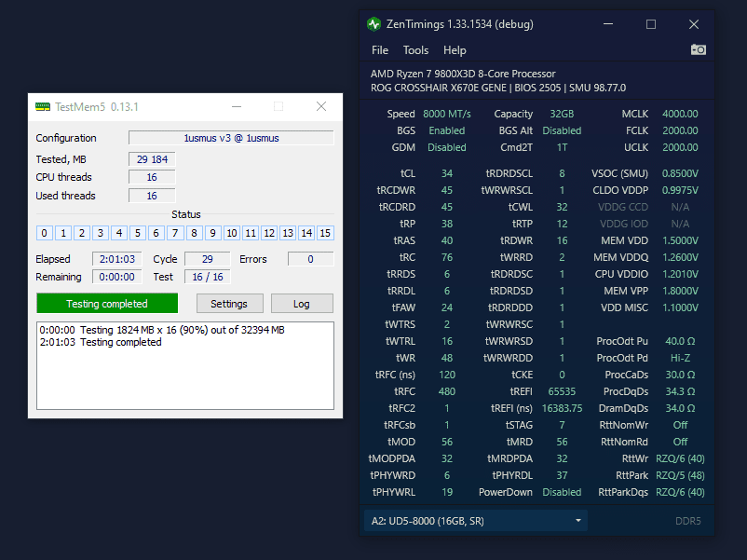Viewport: 747px width, 560px height.
Task: Click the TestMem5 RAM stick title icon
Action: (x=43, y=107)
